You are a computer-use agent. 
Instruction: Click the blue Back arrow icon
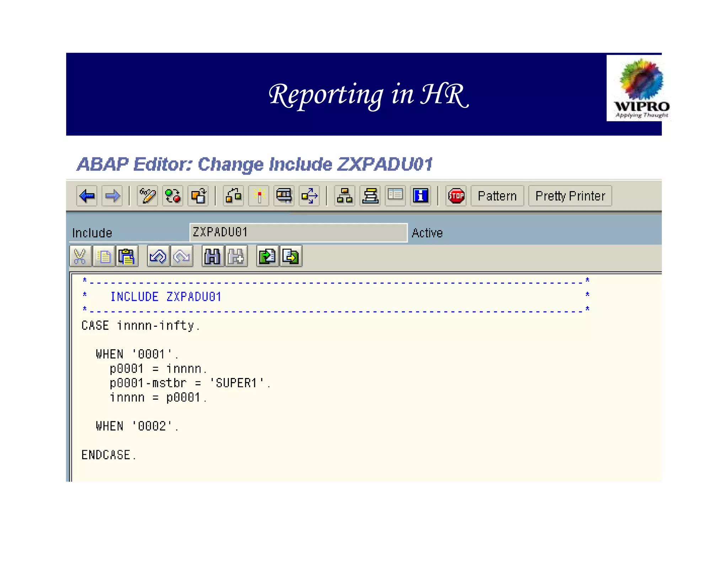(x=87, y=196)
